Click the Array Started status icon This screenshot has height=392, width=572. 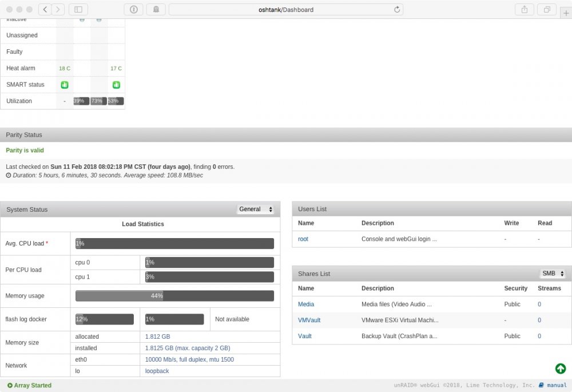(10, 386)
